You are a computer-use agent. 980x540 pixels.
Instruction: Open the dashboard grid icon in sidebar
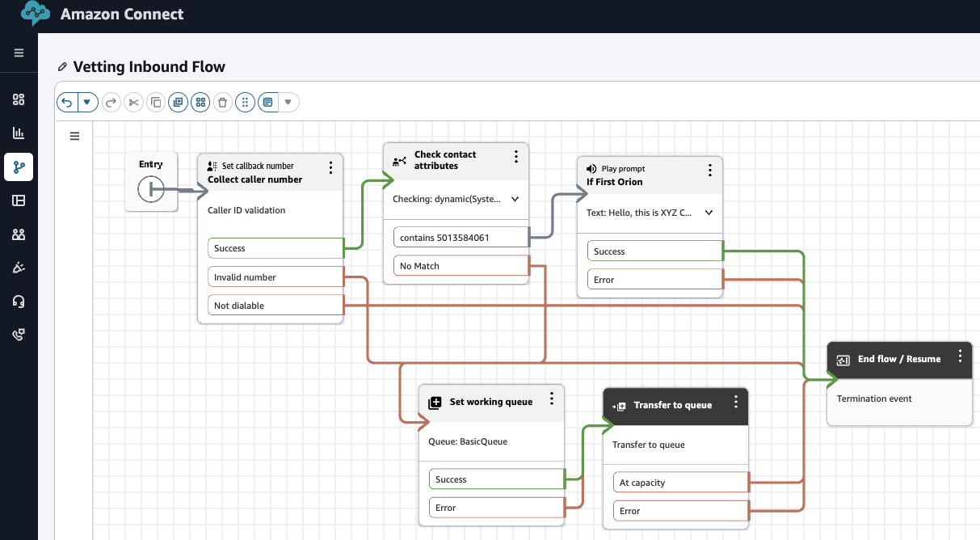(19, 99)
